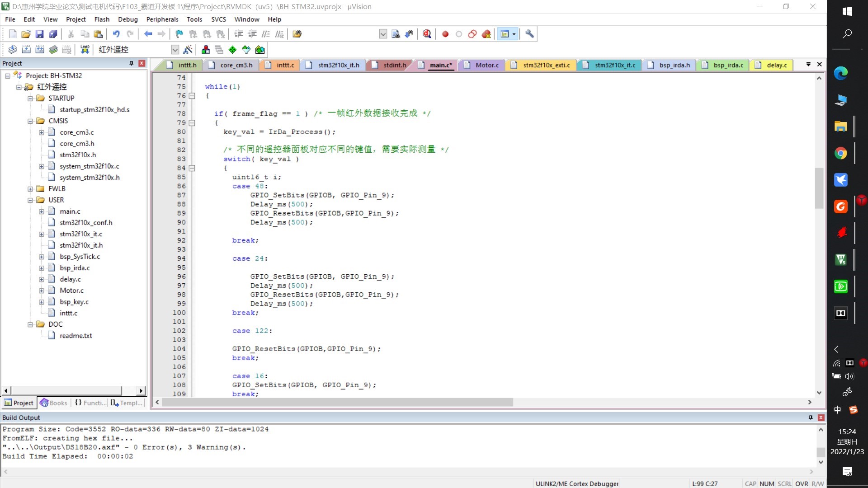Viewport: 868px width, 488px height.
Task: Open Pack Installer icon
Action: 260,50
